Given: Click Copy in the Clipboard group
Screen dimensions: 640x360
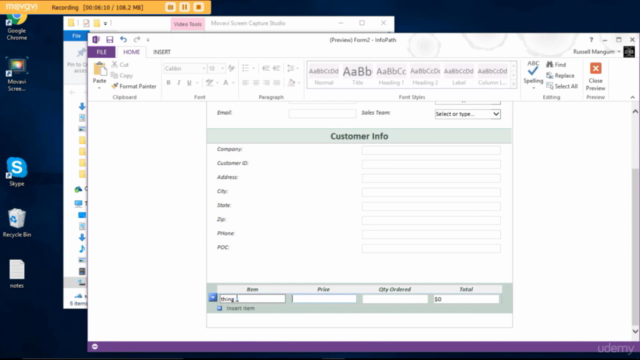Looking at the screenshot, I should click(122, 76).
